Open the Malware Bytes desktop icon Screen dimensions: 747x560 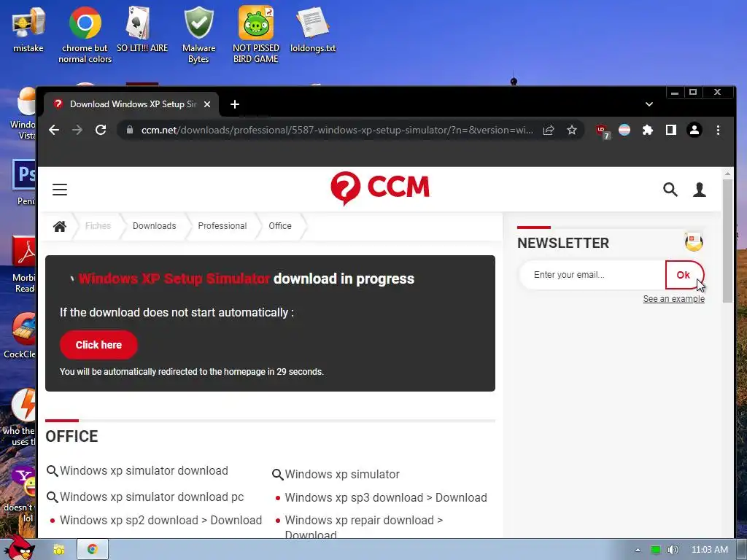point(198,34)
